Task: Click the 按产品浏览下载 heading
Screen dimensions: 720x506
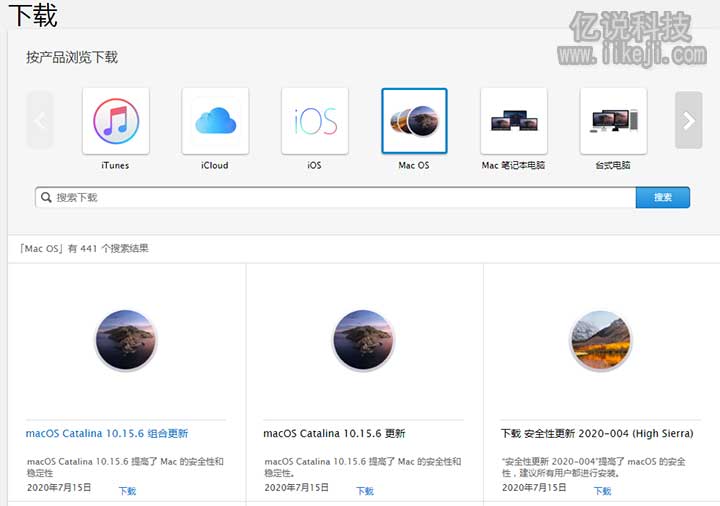Action: [x=72, y=57]
